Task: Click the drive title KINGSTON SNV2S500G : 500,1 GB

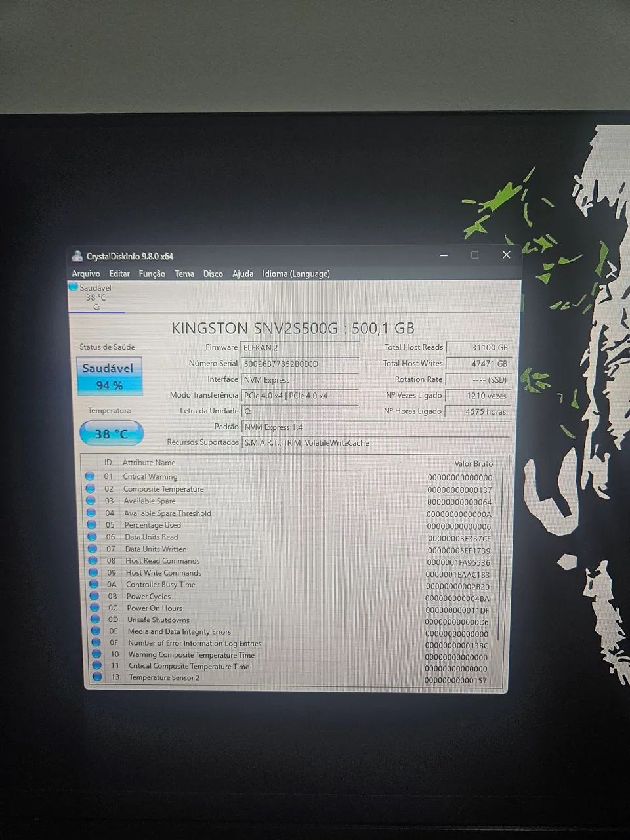Action: [x=293, y=328]
